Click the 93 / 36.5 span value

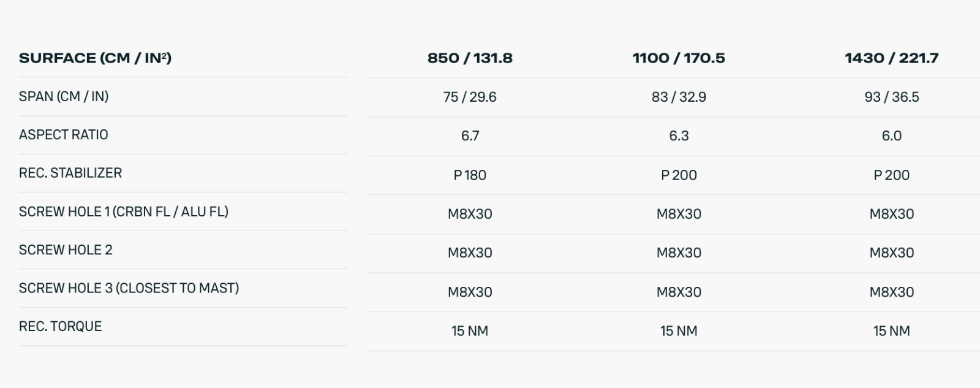pyautogui.click(x=891, y=97)
